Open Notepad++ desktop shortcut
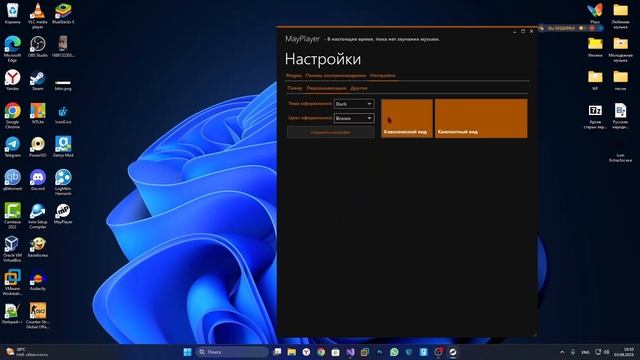Screen dimensions: 640x360 tap(13, 313)
